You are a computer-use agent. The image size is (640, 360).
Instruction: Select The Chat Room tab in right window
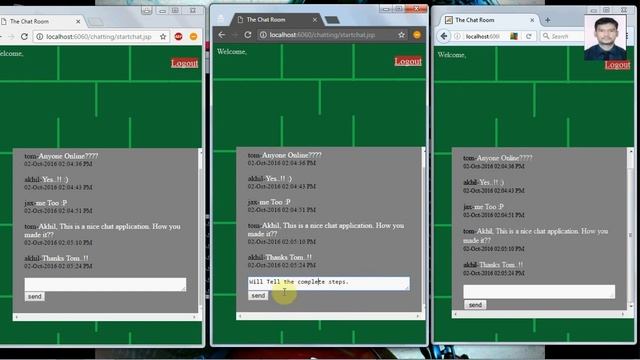490,20
